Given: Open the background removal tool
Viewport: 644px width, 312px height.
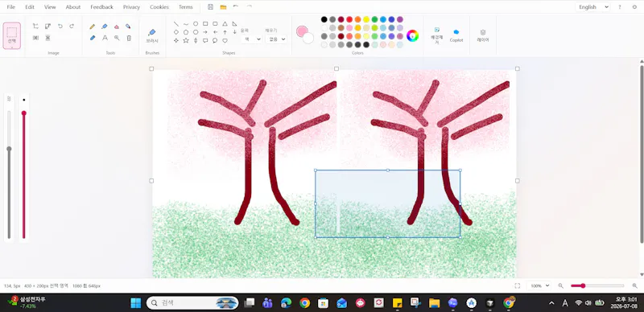Looking at the screenshot, I should click(x=436, y=35).
